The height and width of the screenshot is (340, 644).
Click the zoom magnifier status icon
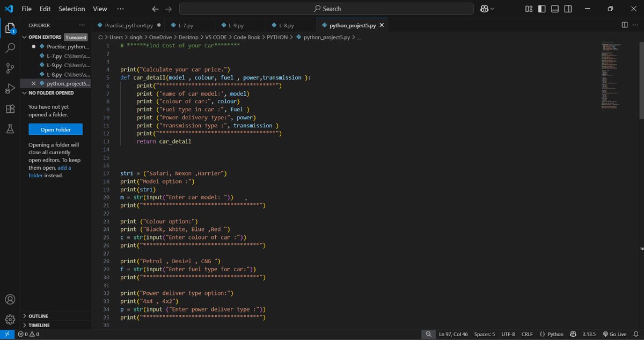coord(428,334)
